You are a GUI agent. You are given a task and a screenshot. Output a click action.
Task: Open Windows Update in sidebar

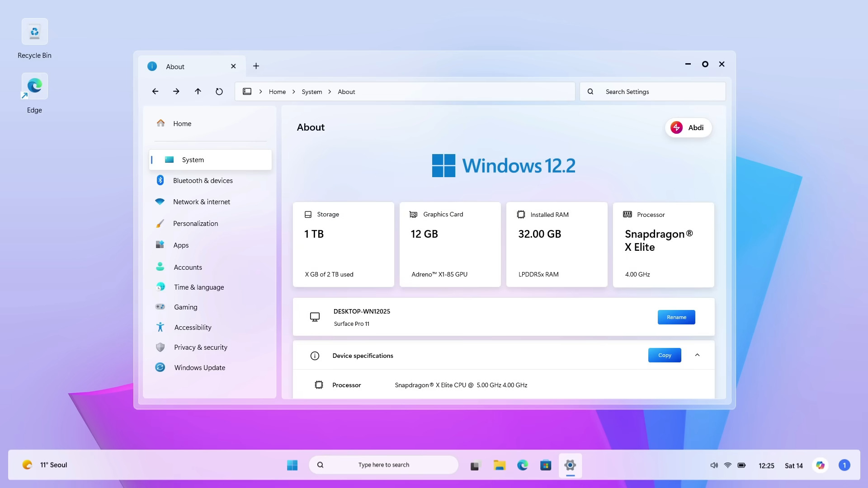pos(199,368)
